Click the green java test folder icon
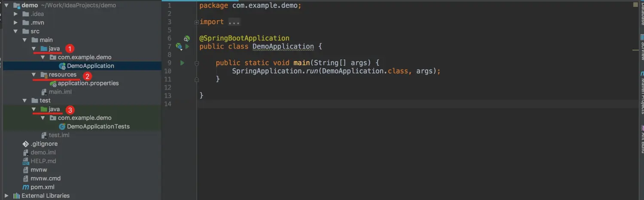644x200 pixels. [43, 109]
